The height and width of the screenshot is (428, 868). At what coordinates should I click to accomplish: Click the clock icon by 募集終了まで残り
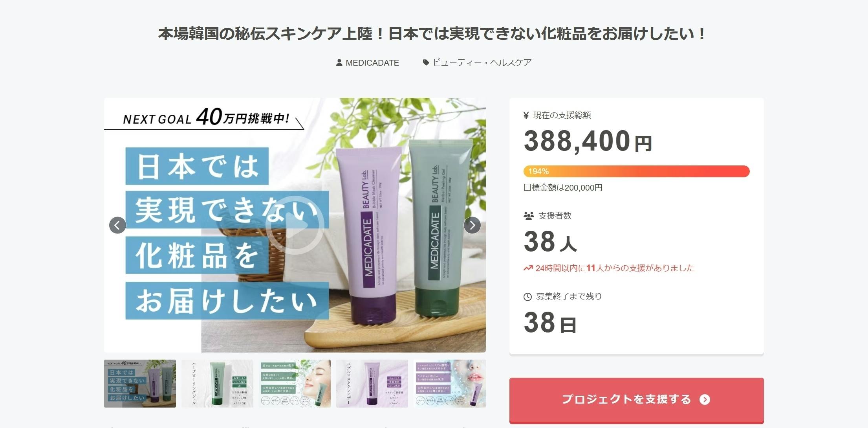[x=527, y=297]
